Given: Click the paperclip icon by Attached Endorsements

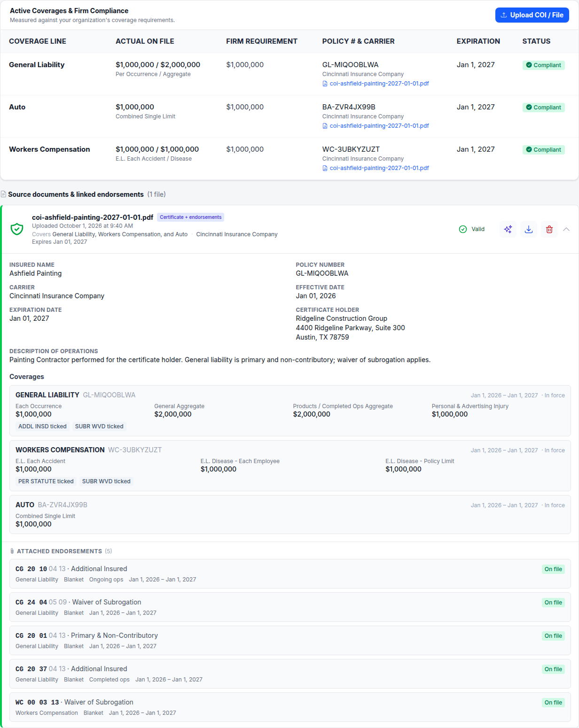Looking at the screenshot, I should [x=12, y=551].
